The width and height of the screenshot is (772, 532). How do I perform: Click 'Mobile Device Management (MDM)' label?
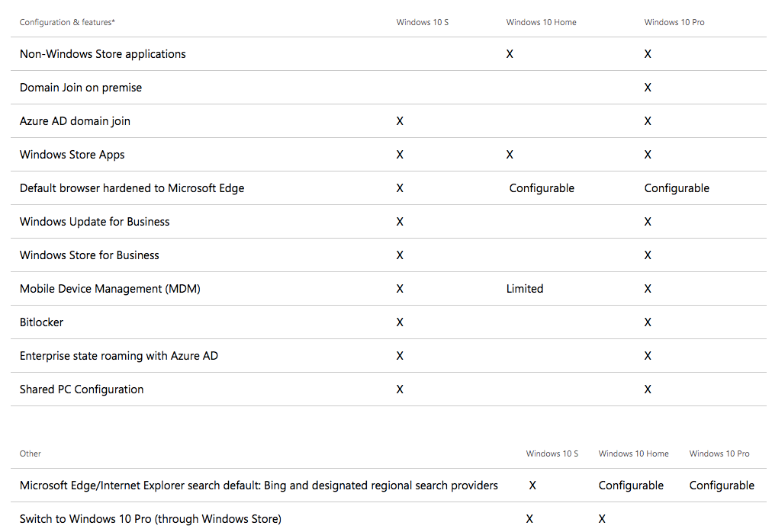point(110,289)
